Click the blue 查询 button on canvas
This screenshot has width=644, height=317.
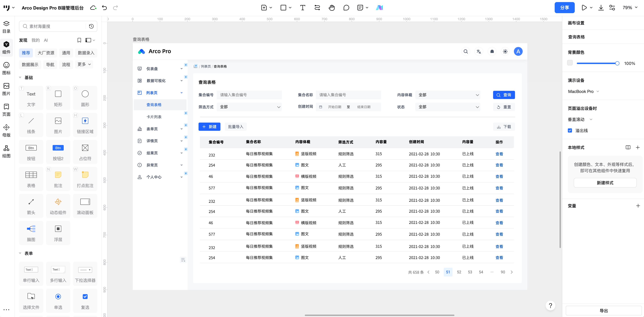[x=504, y=95]
